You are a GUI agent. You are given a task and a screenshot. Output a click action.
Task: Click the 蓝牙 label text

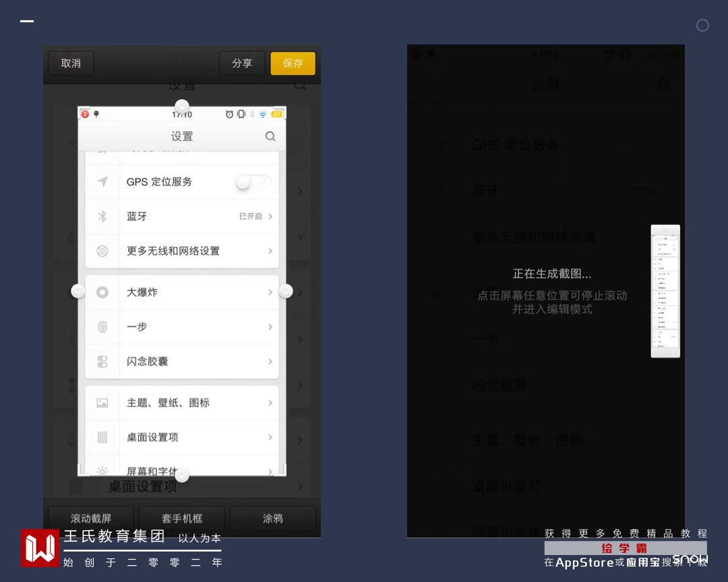(137, 216)
